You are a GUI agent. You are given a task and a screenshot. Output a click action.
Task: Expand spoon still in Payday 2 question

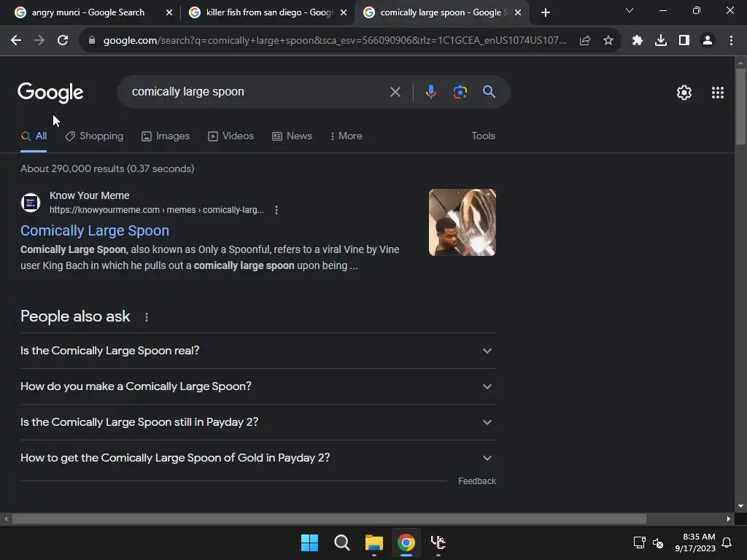pos(258,422)
